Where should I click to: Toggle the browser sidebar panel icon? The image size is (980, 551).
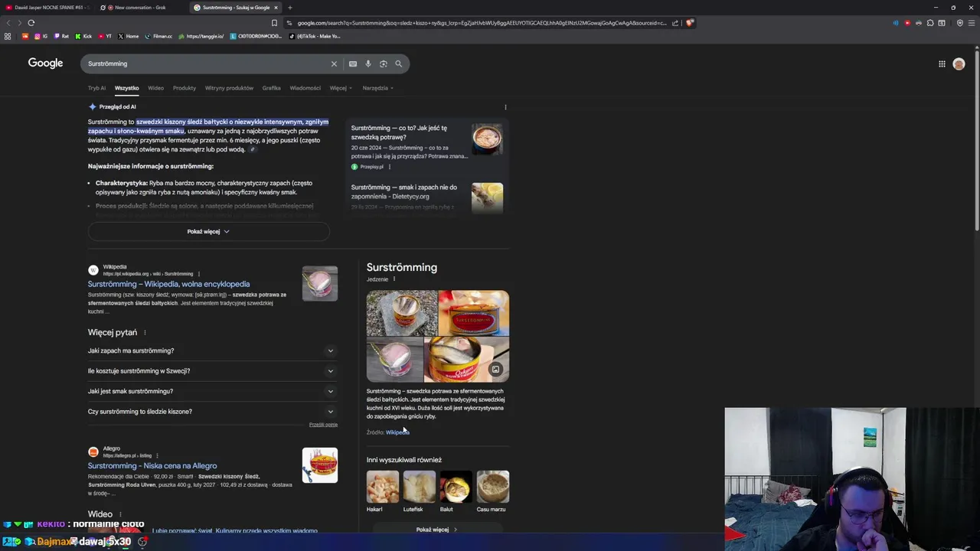(941, 23)
